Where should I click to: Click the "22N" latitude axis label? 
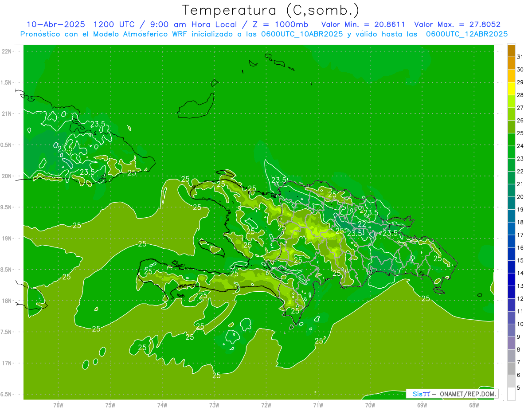pyautogui.click(x=7, y=51)
